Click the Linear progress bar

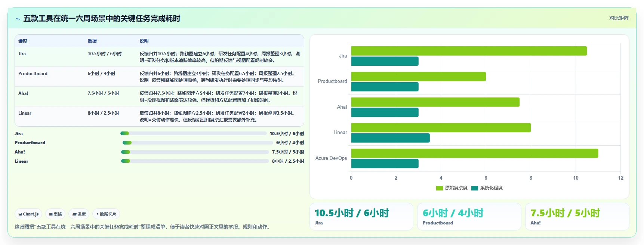pyautogui.click(x=195, y=161)
